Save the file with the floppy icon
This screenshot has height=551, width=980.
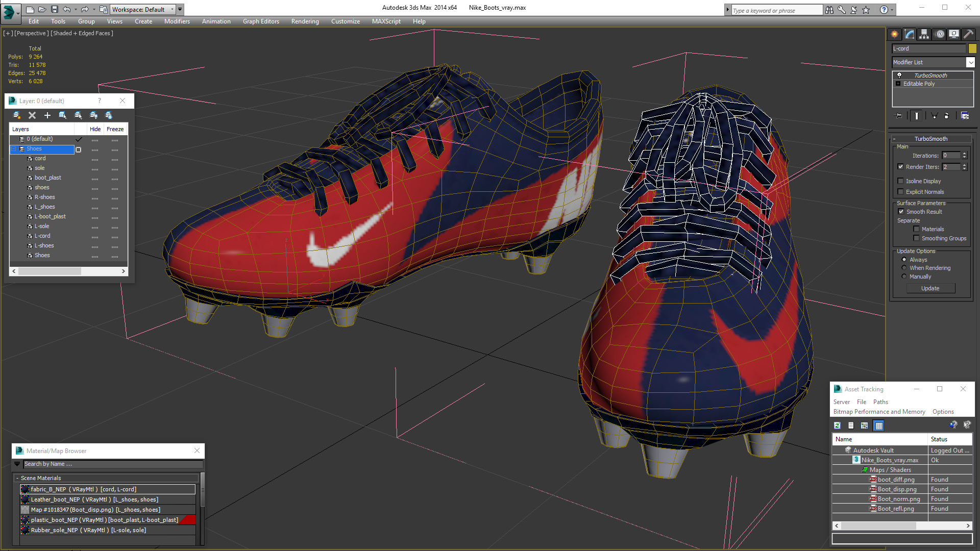click(55, 9)
